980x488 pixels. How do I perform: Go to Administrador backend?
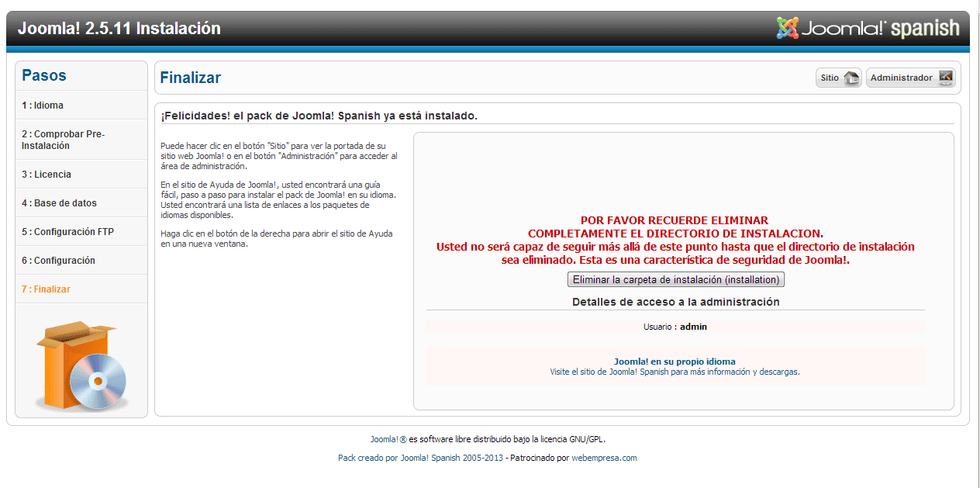911,78
